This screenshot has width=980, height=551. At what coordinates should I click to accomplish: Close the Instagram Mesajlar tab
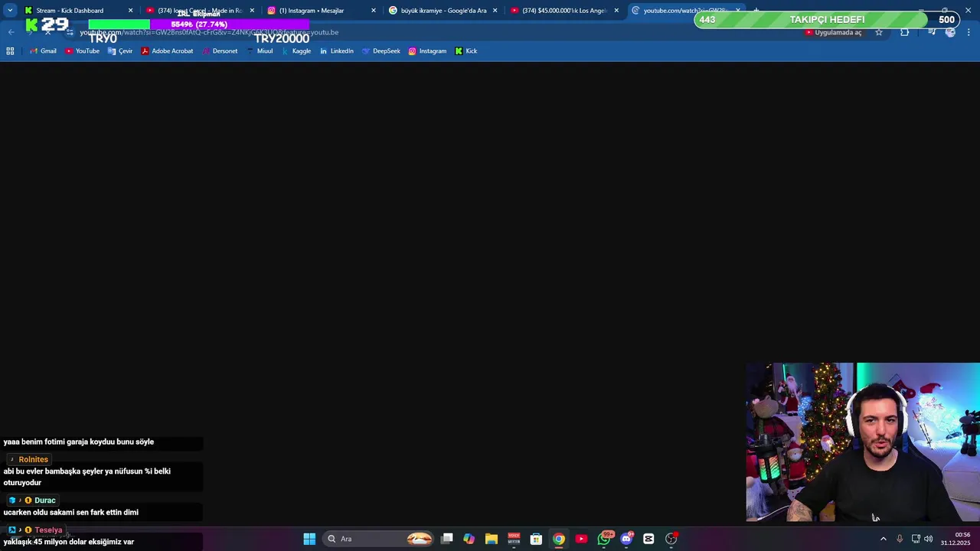(374, 11)
